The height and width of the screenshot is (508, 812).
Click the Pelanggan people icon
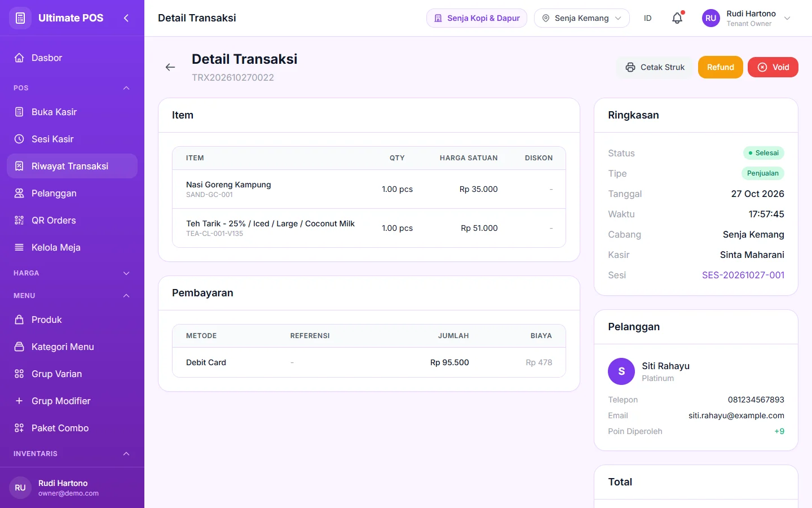(x=19, y=193)
